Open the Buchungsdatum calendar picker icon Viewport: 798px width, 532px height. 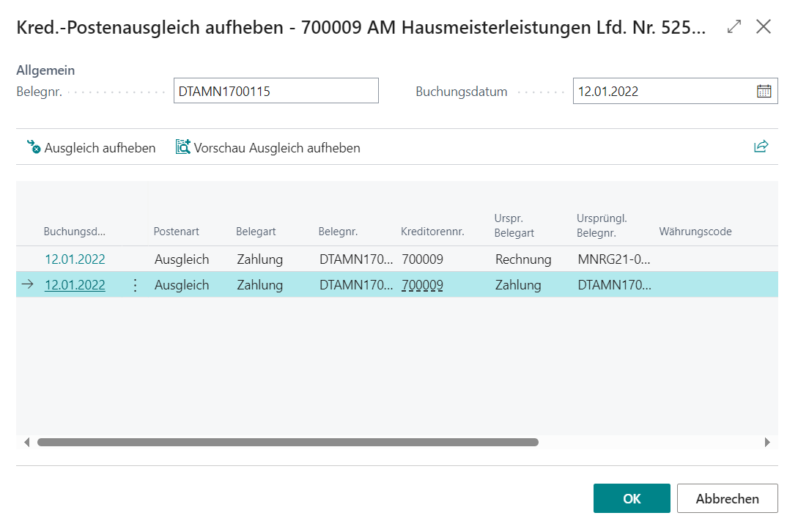(x=765, y=90)
